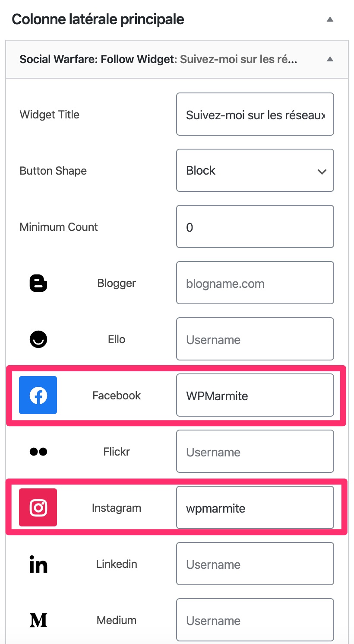The width and height of the screenshot is (354, 644).
Task: Click the Ello Username field
Action: 255,339
